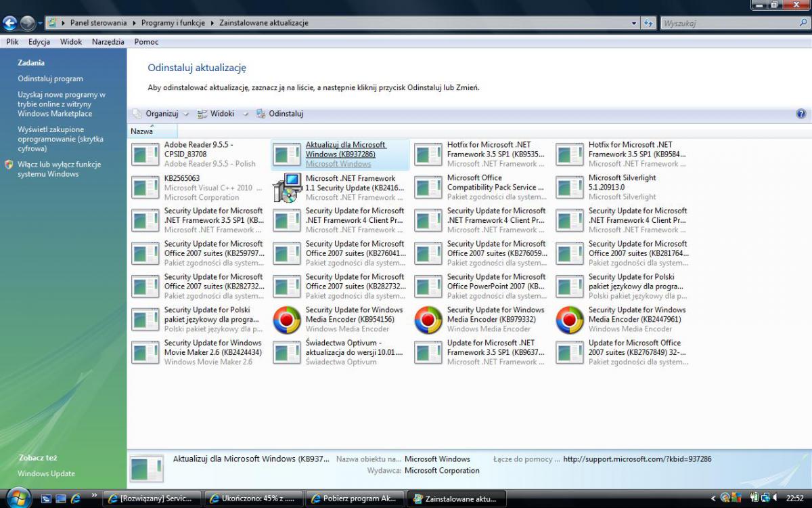Select Hotfix for .NET Framework 3.5 SP1 KB9584

tap(623, 154)
